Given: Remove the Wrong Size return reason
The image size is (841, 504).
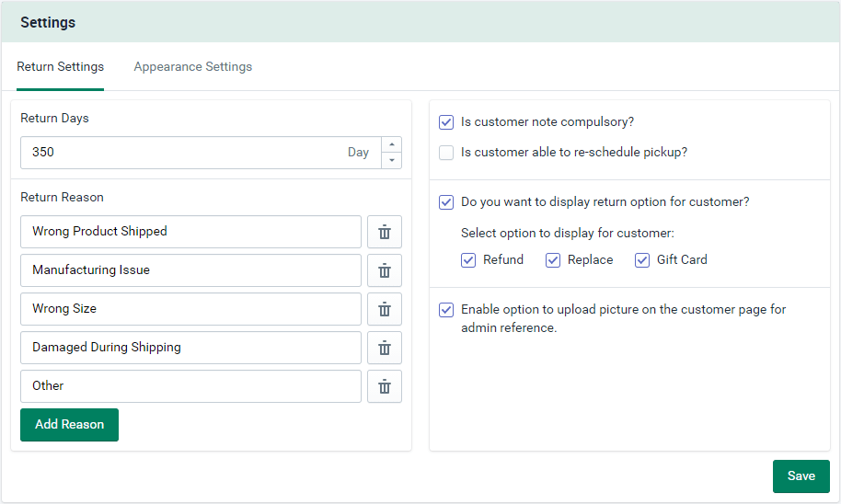Looking at the screenshot, I should pyautogui.click(x=385, y=309).
